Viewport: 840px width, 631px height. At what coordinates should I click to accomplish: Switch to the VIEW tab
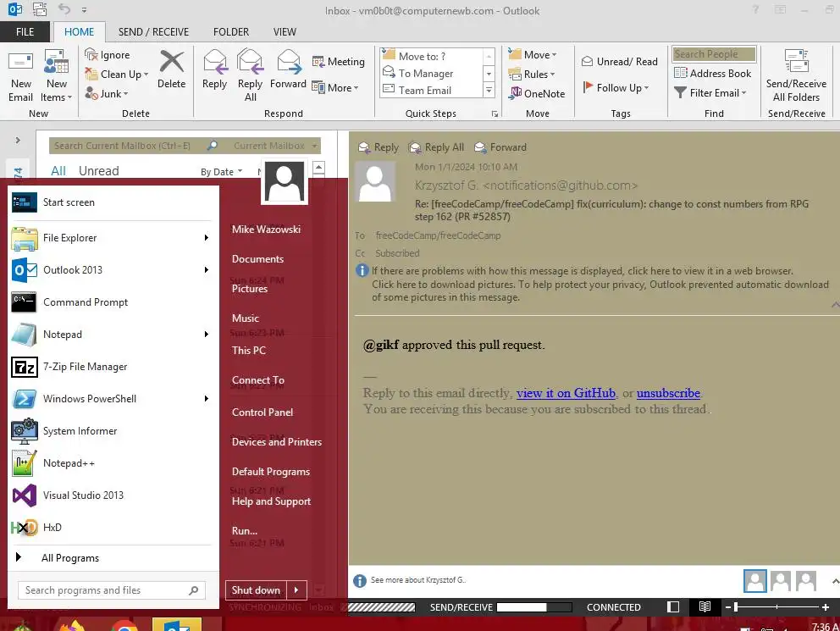coord(285,32)
